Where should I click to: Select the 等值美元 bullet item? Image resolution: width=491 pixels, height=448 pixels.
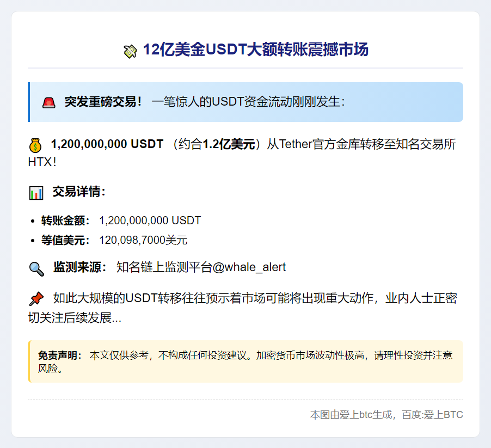(x=114, y=240)
